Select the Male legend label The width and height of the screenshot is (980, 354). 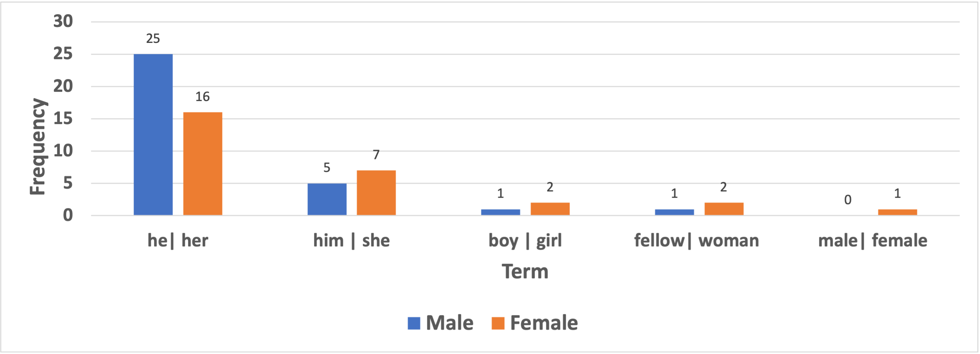(450, 323)
